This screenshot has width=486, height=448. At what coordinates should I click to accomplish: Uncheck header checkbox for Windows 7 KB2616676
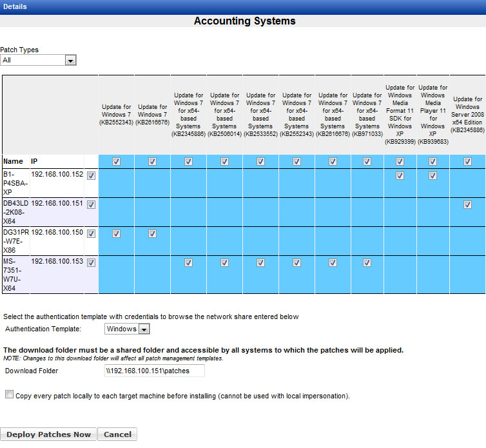coord(152,162)
